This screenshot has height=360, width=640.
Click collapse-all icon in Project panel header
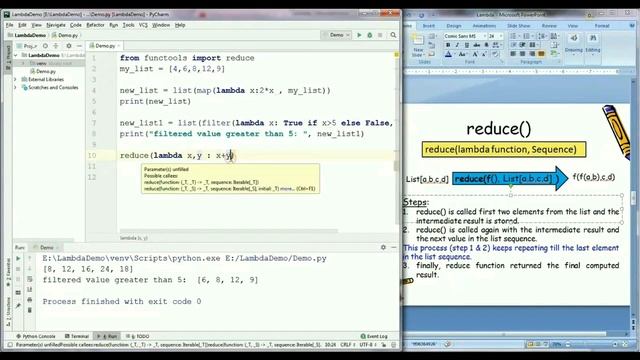pyautogui.click(x=56, y=46)
